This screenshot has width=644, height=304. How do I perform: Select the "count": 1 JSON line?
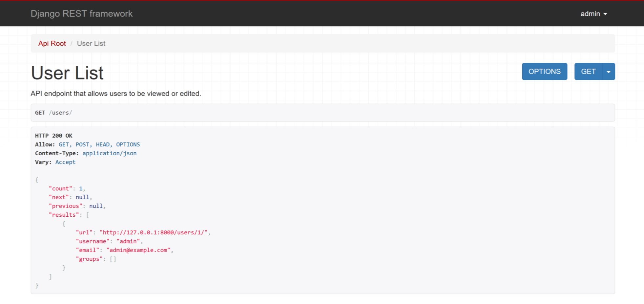point(67,188)
